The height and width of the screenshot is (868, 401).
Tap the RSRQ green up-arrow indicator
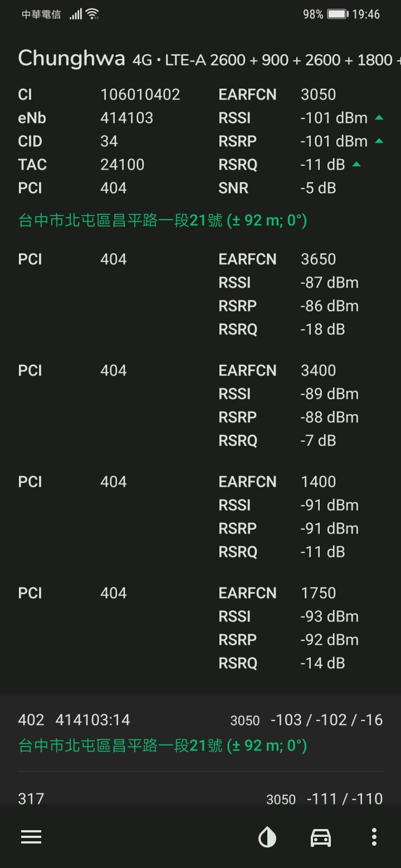pyautogui.click(x=356, y=164)
